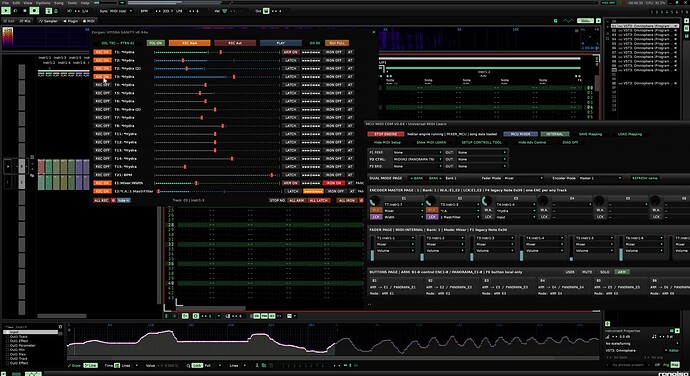Toggle REC ON for E1 Mixer Width row
This screenshot has width=690, height=376.
coord(102,183)
